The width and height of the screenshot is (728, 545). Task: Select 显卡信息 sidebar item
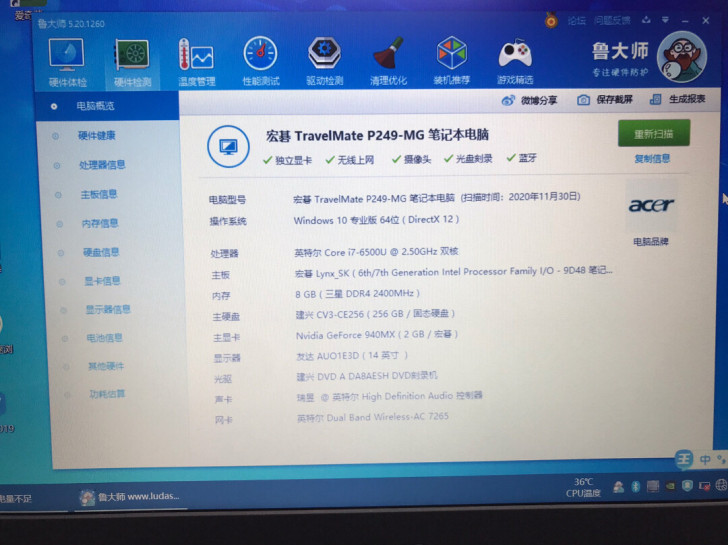[x=102, y=281]
